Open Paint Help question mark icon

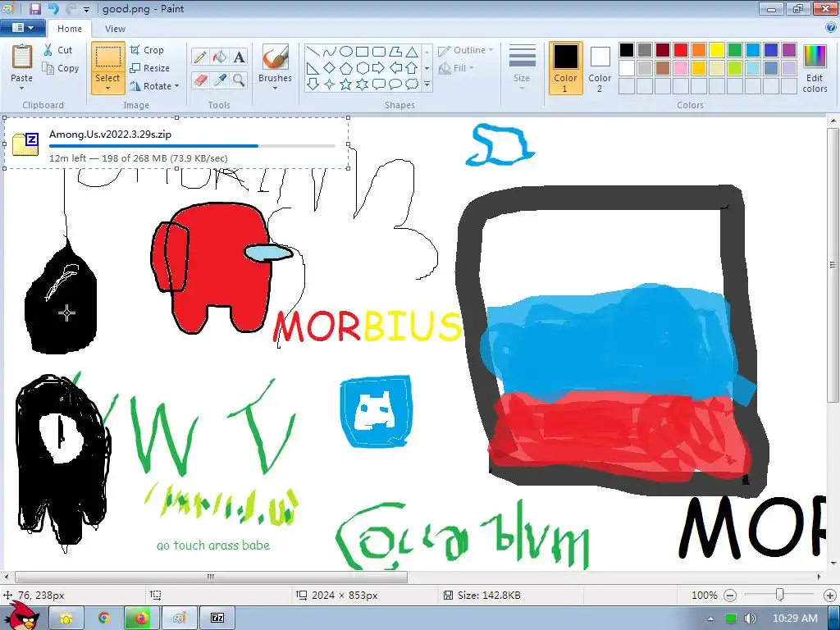(x=831, y=27)
